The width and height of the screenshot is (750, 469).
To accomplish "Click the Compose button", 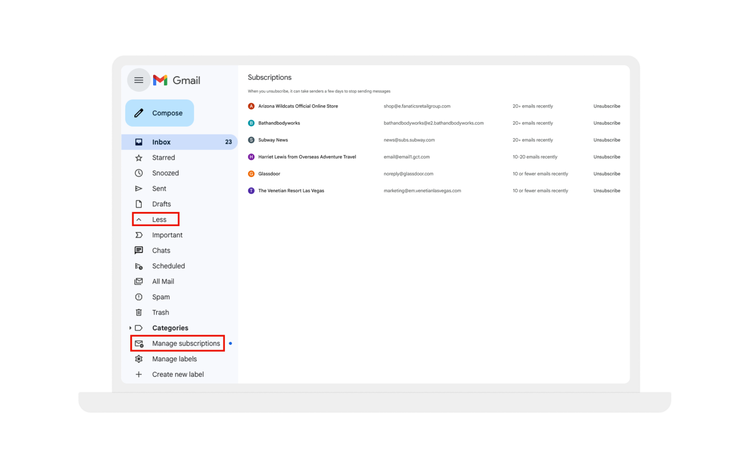I will pyautogui.click(x=159, y=113).
